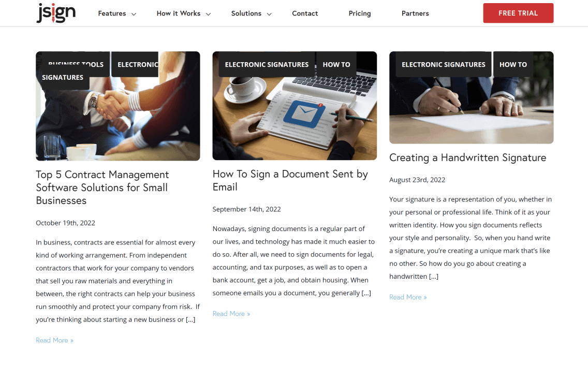588x373 pixels.
Task: Select HOW TO tag on handwritten article
Action: coord(513,65)
